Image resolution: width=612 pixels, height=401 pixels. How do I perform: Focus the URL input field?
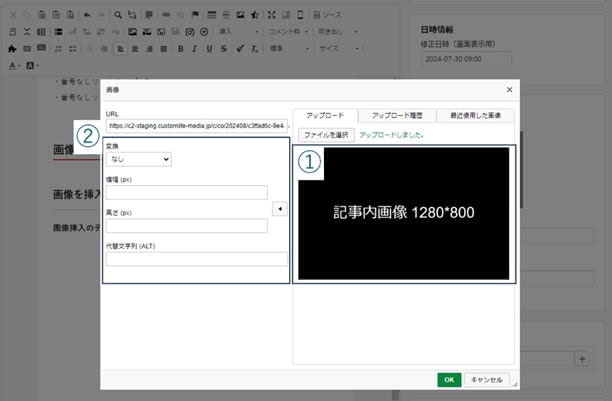tap(197, 126)
